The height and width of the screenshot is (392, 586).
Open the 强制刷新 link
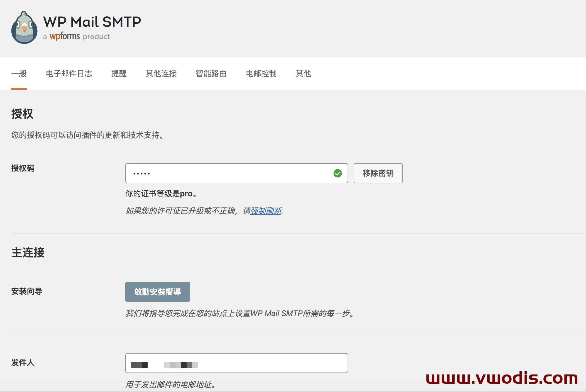pyautogui.click(x=266, y=211)
